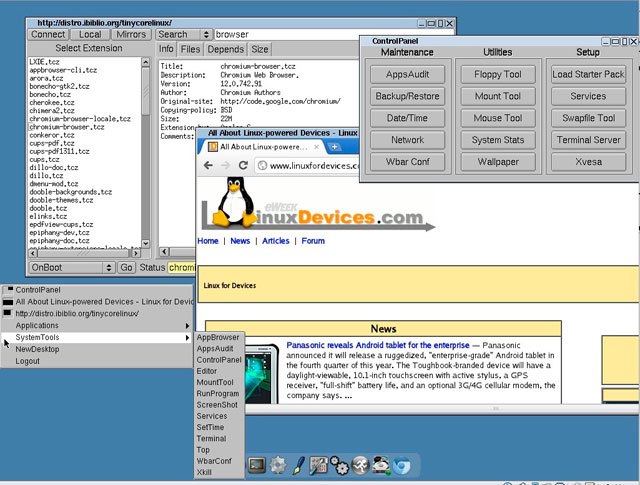Reload the linuxfordevices page
Image resolution: width=640 pixels, height=485 pixels.
[243, 165]
